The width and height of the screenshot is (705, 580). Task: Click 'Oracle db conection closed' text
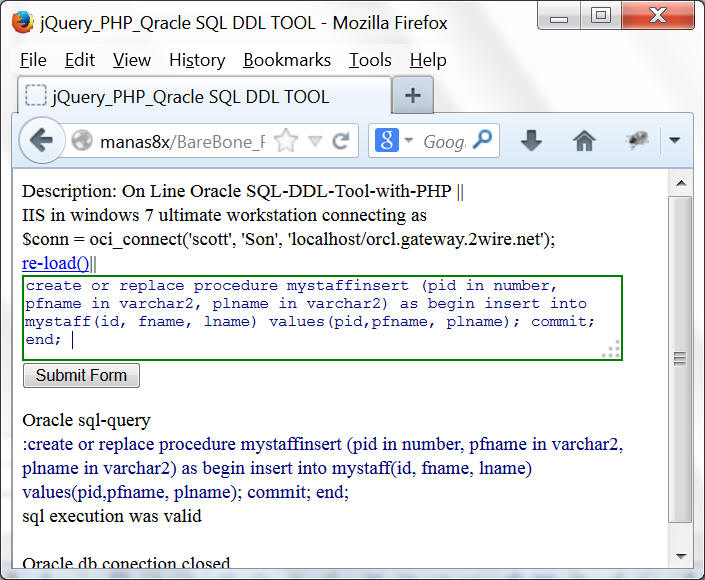tap(126, 562)
